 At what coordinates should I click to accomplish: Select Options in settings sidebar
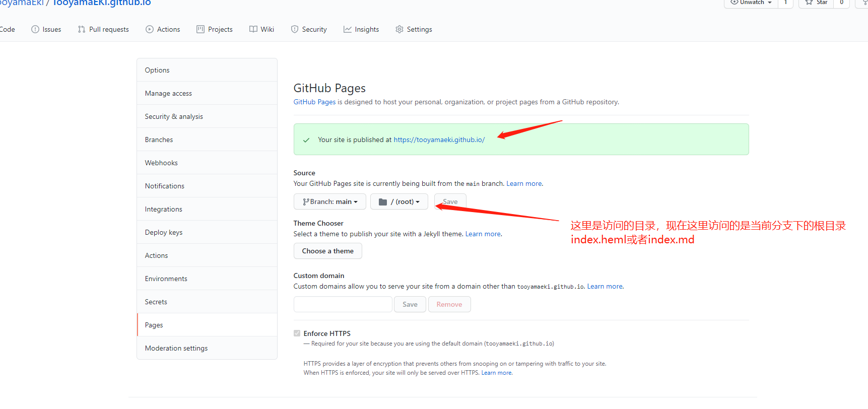point(207,70)
